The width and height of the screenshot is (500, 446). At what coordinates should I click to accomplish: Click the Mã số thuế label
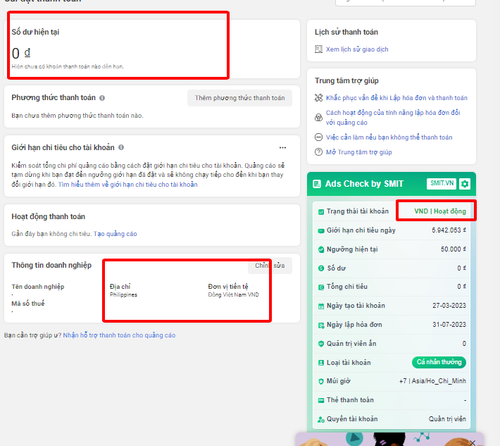point(28,303)
